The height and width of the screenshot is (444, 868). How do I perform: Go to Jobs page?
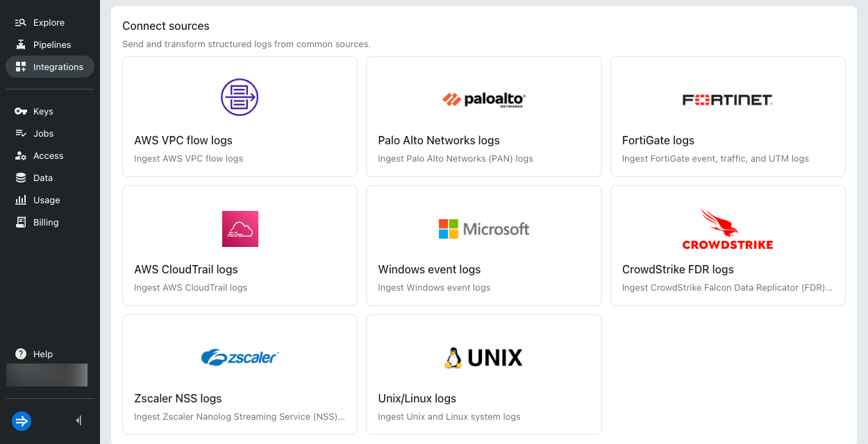pos(49,133)
